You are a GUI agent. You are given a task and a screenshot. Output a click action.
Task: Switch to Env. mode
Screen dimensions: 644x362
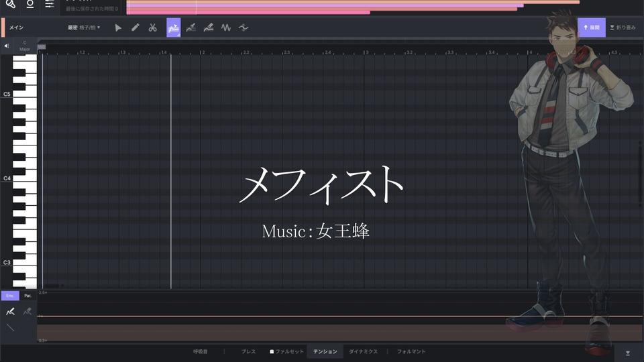tap(9, 296)
